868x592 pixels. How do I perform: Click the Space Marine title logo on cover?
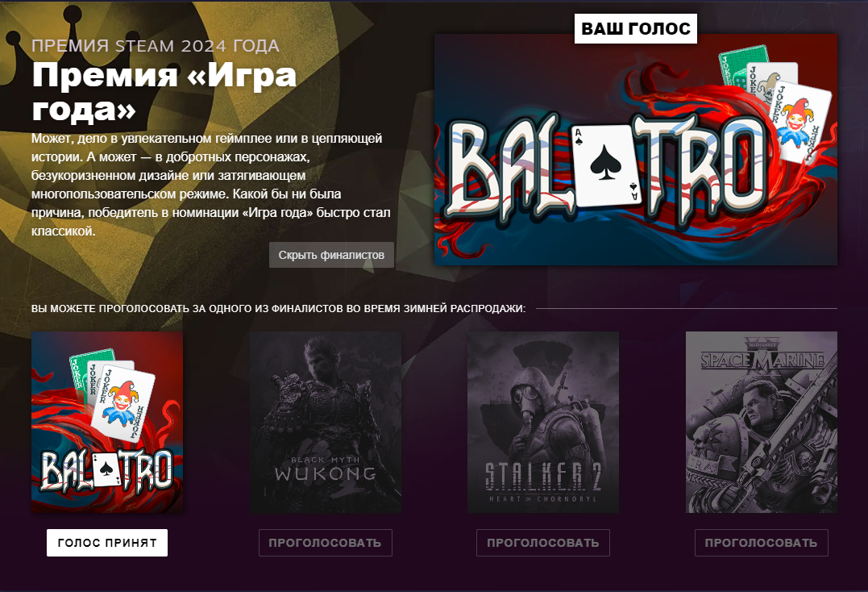click(x=762, y=358)
